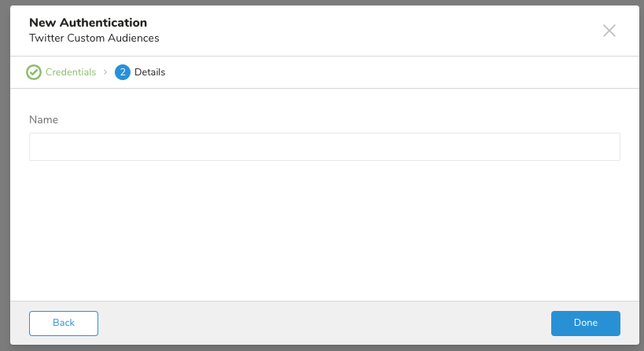The height and width of the screenshot is (351, 644).
Task: Go to previous step using outlined Back button
Action: (64, 323)
